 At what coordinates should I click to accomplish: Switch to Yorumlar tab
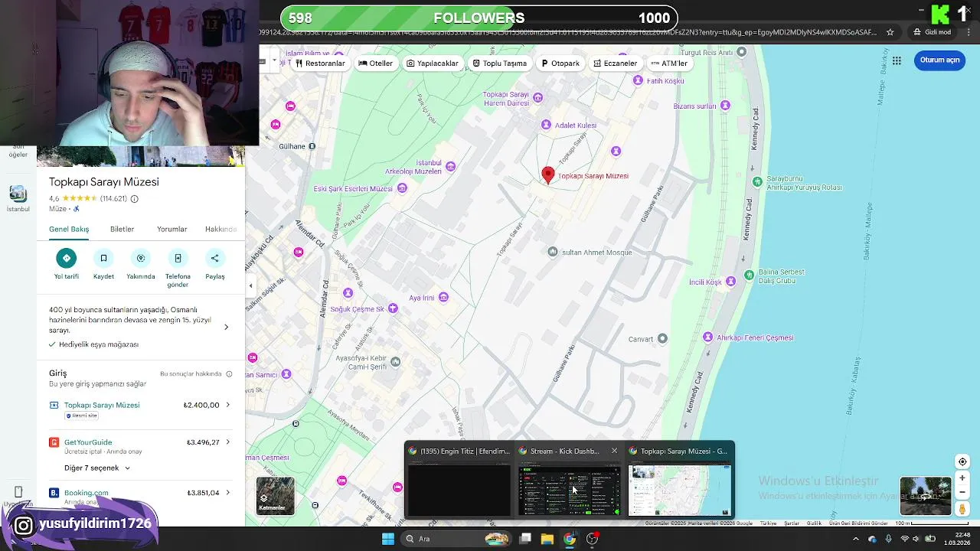pyautogui.click(x=172, y=229)
